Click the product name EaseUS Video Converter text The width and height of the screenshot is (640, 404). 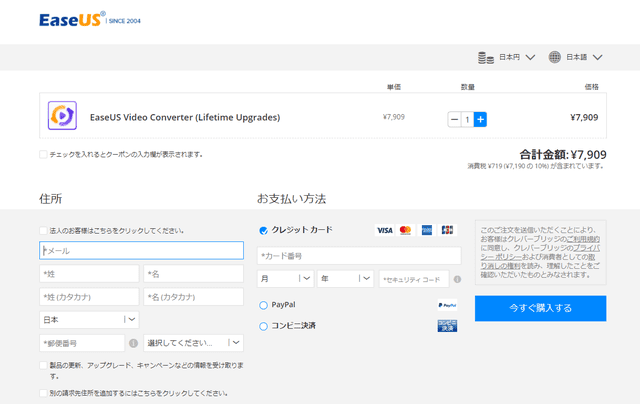[x=185, y=118]
